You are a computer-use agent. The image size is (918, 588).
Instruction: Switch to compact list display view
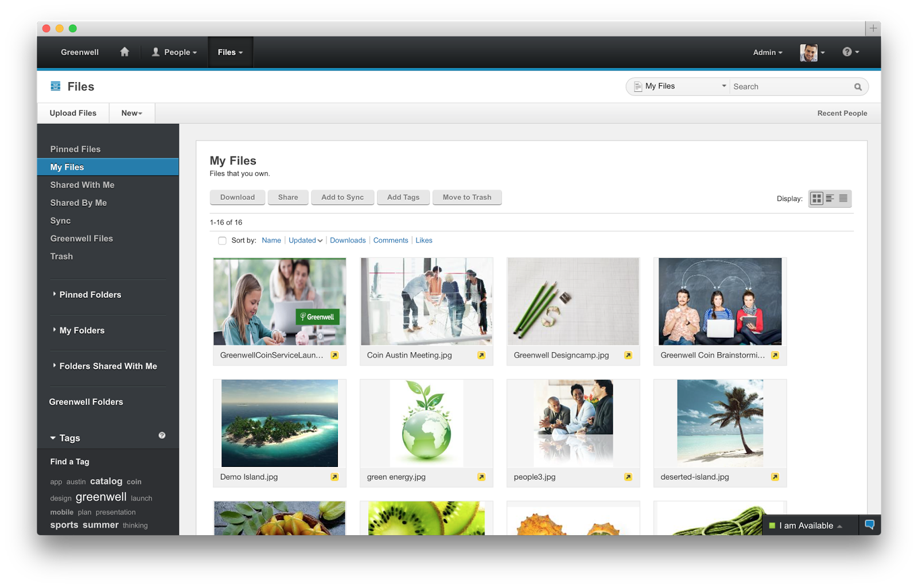pyautogui.click(x=843, y=198)
